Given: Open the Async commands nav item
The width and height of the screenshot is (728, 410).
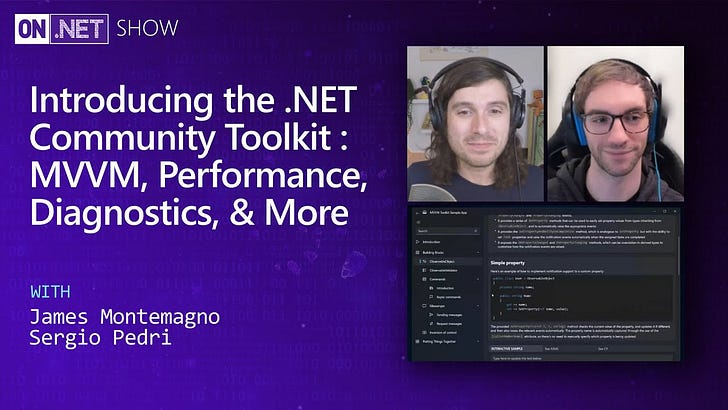Looking at the screenshot, I should tap(448, 297).
